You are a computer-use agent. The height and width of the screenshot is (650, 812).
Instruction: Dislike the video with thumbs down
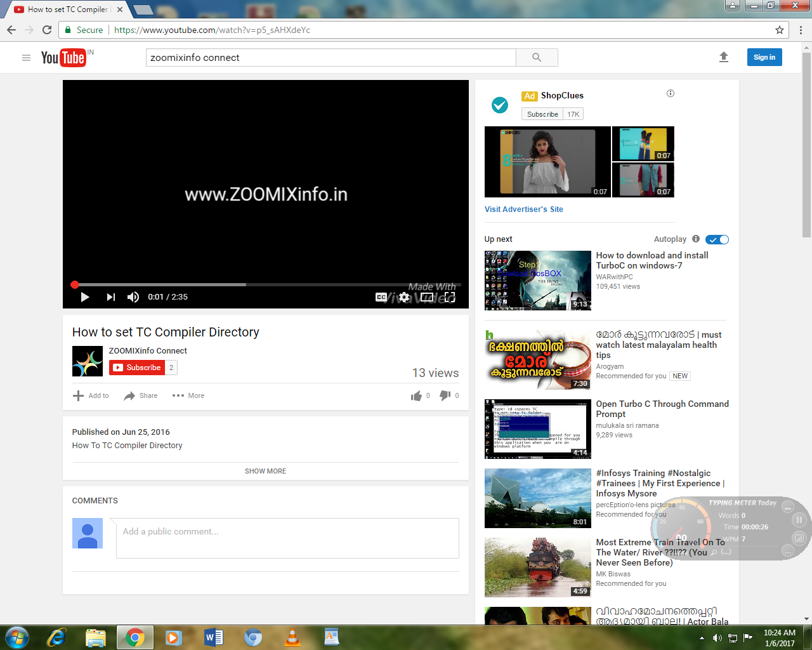[x=445, y=395]
